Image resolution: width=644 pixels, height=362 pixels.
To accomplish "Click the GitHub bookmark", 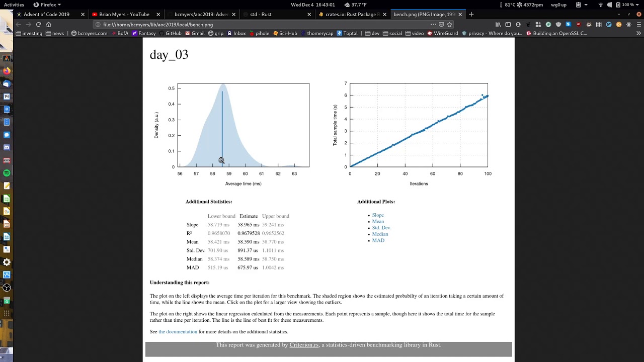I will 171,33.
